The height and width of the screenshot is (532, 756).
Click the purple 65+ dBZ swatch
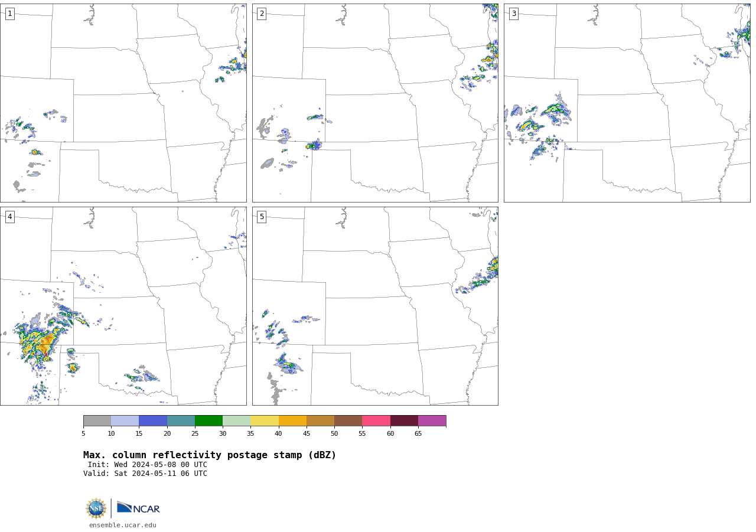[x=432, y=421]
